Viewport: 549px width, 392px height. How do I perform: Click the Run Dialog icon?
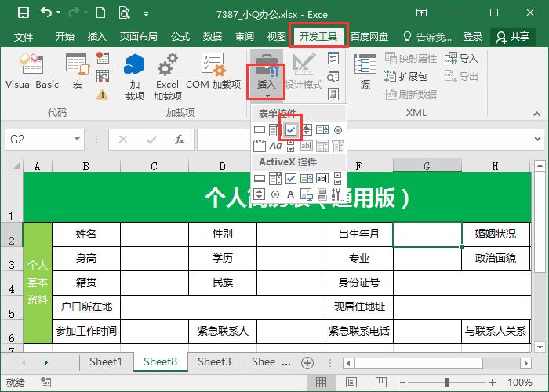(333, 94)
